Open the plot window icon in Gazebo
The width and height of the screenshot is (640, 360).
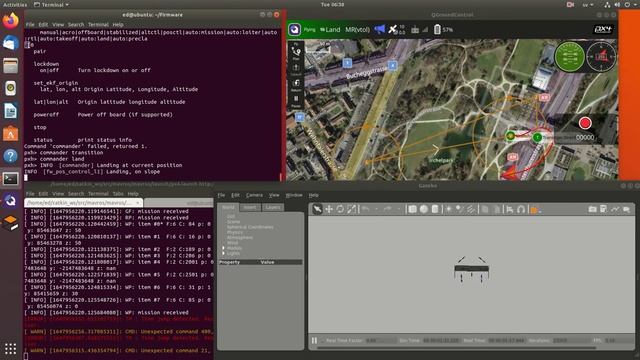pos(615,209)
